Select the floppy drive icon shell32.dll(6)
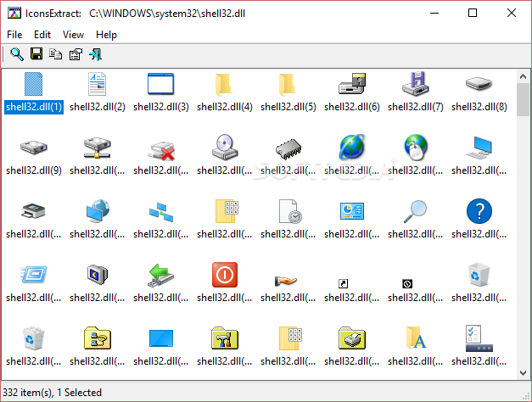Image resolution: width=532 pixels, height=402 pixels. (x=352, y=83)
